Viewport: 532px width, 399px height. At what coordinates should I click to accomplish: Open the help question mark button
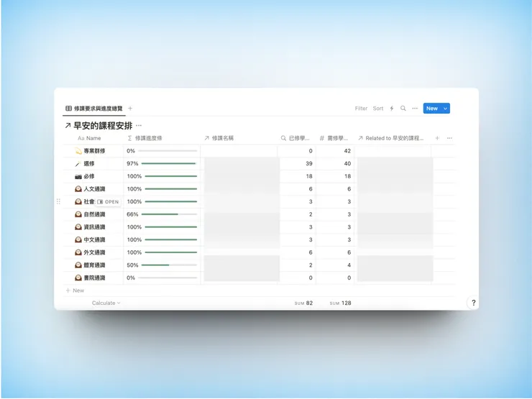tap(473, 303)
